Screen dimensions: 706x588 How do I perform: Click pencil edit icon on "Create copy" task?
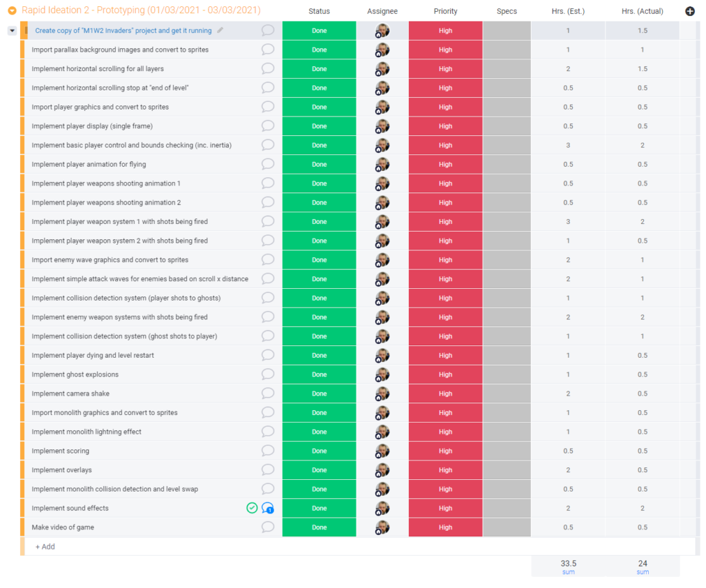[x=220, y=30]
